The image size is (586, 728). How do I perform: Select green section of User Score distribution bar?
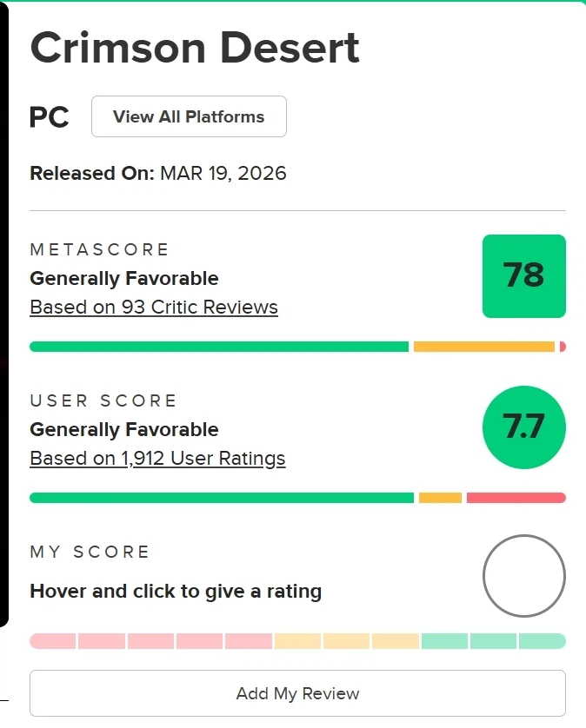(222, 498)
